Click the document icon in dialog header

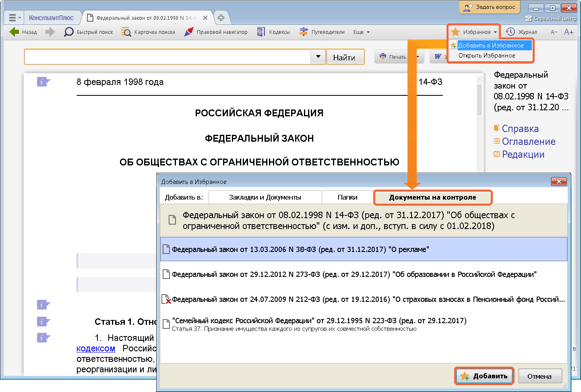pyautogui.click(x=172, y=220)
